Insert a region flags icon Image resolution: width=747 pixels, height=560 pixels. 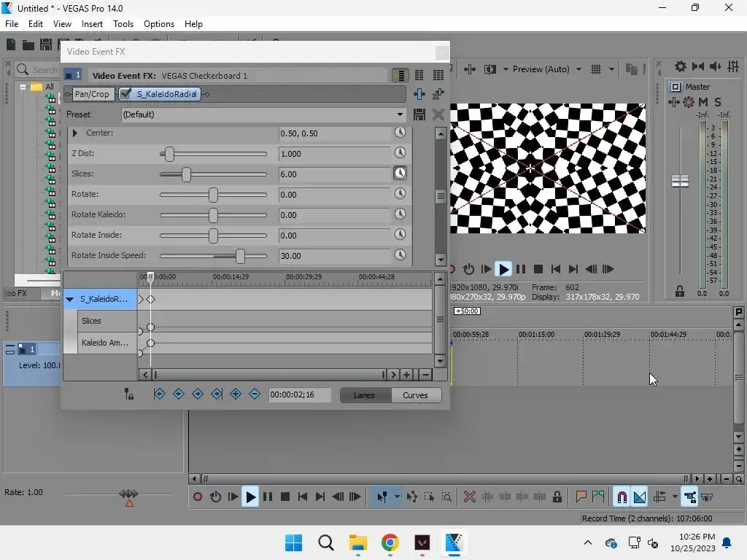tap(598, 497)
